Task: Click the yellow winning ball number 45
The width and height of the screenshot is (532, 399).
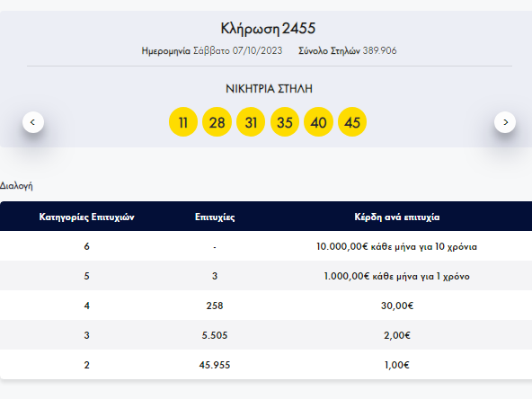Action: click(352, 122)
